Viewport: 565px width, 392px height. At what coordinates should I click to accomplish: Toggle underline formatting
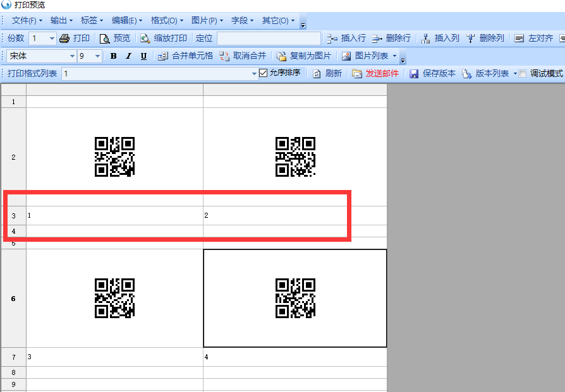pos(143,56)
